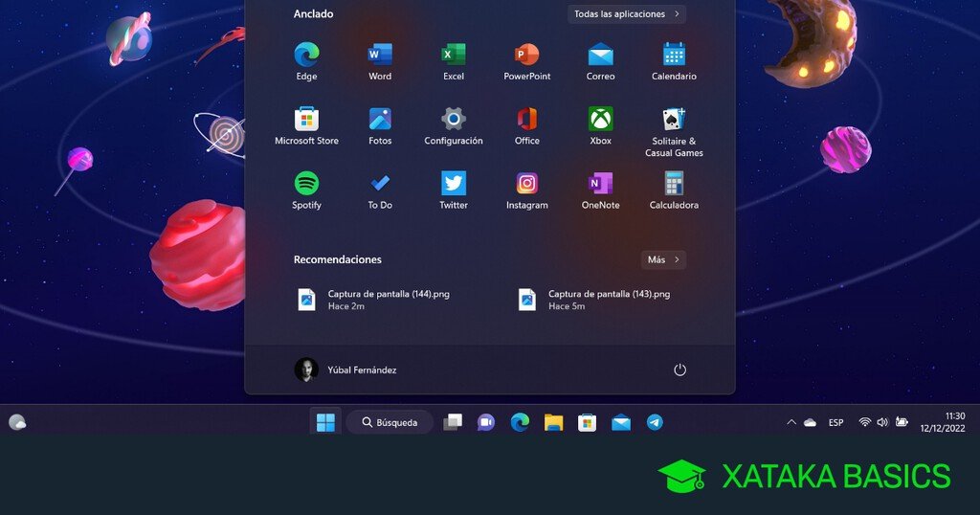The width and height of the screenshot is (980, 515).
Task: Click the Búsqueda search box
Action: (x=390, y=422)
